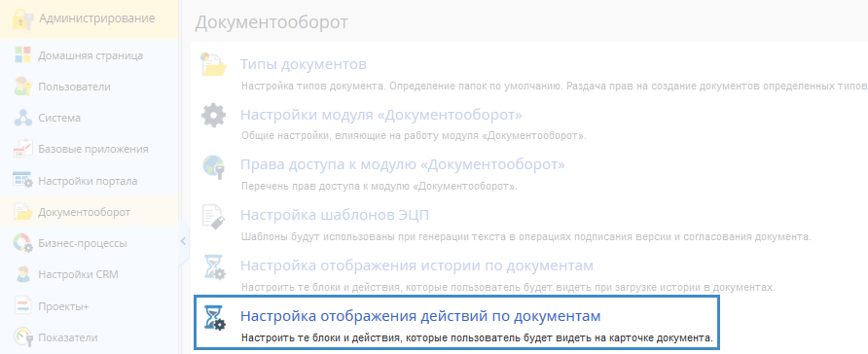Click the Система network nodes icon
This screenshot has width=868, height=354.
22,118
